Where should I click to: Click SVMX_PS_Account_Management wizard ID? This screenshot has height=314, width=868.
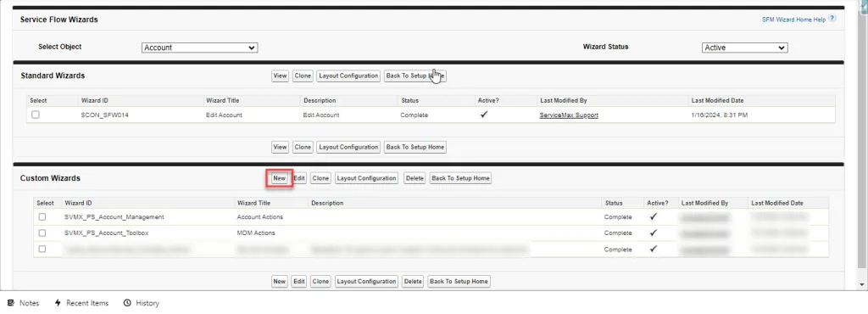(114, 217)
